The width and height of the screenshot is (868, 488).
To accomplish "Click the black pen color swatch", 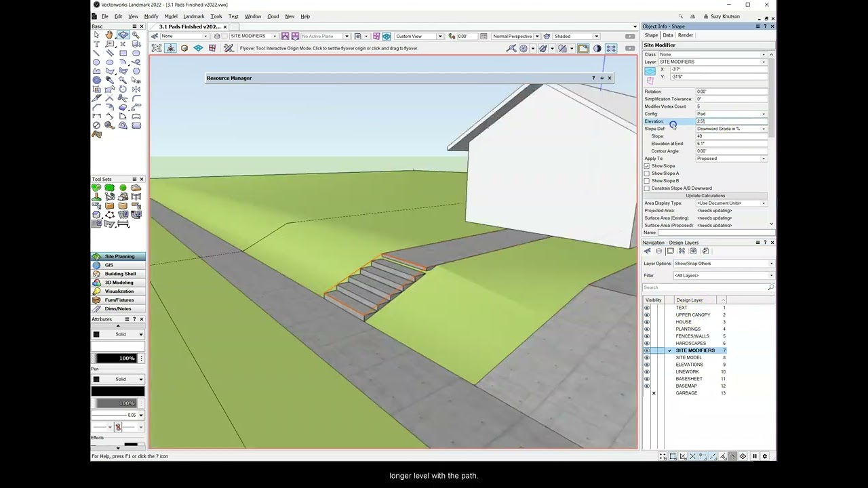I will (x=118, y=391).
